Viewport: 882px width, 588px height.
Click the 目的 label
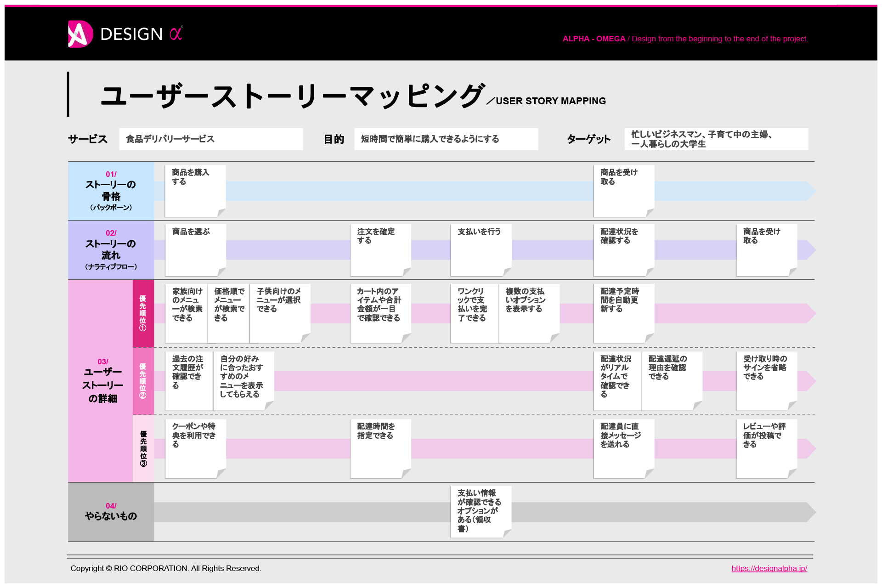pyautogui.click(x=334, y=139)
